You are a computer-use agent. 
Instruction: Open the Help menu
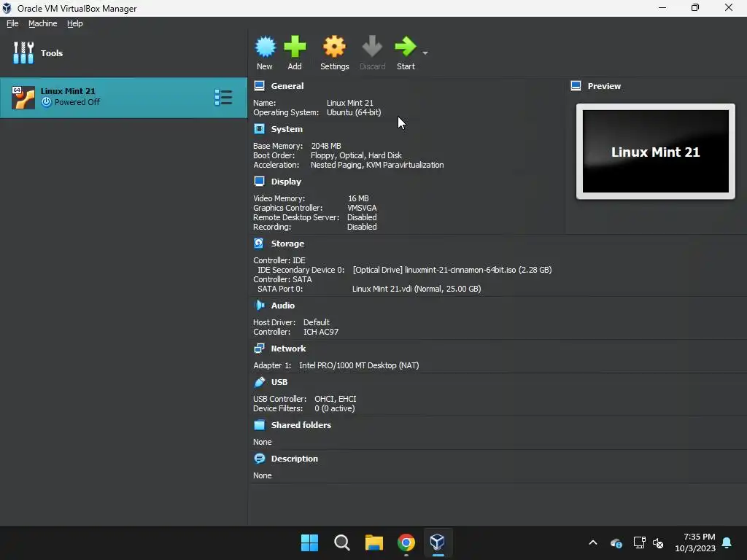coord(75,23)
